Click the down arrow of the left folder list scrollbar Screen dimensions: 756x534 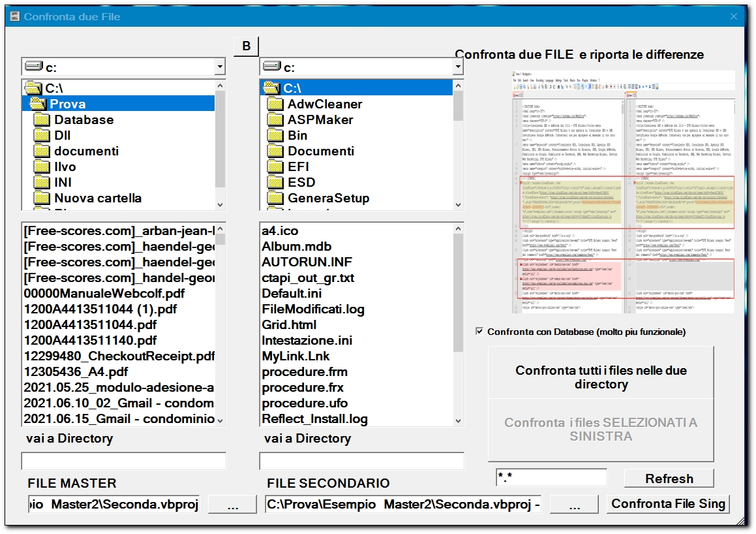220,204
